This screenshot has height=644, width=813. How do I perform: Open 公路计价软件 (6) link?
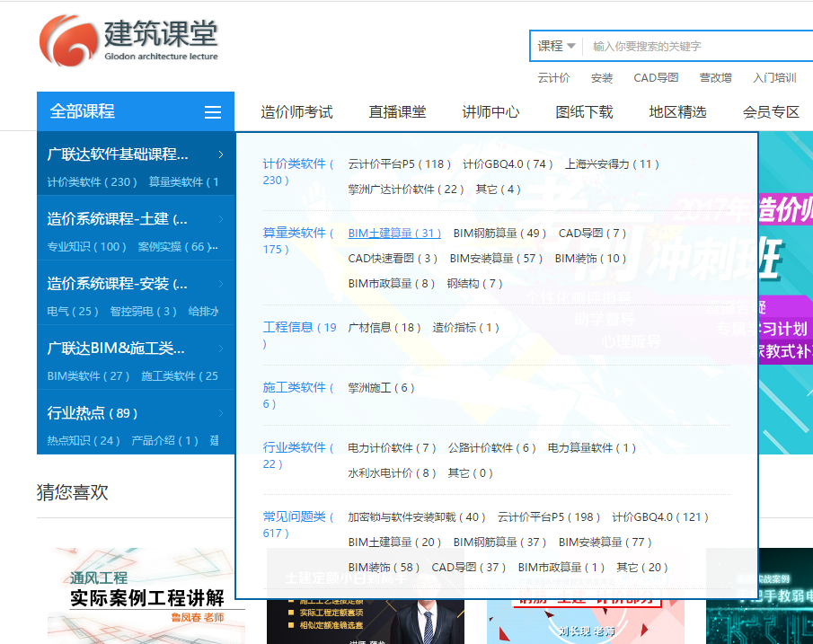[x=492, y=448]
